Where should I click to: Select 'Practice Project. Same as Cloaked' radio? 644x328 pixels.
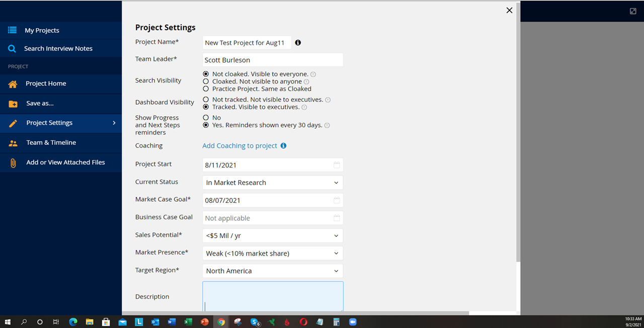point(206,89)
